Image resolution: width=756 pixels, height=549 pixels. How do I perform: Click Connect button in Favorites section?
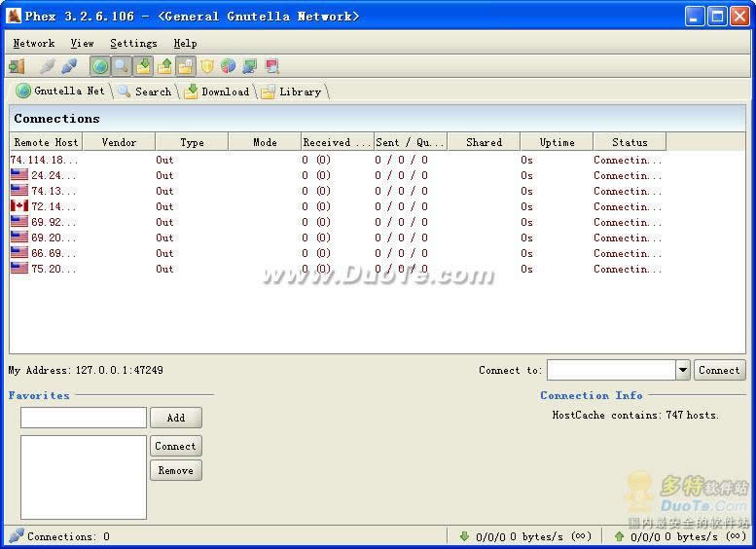pyautogui.click(x=175, y=446)
